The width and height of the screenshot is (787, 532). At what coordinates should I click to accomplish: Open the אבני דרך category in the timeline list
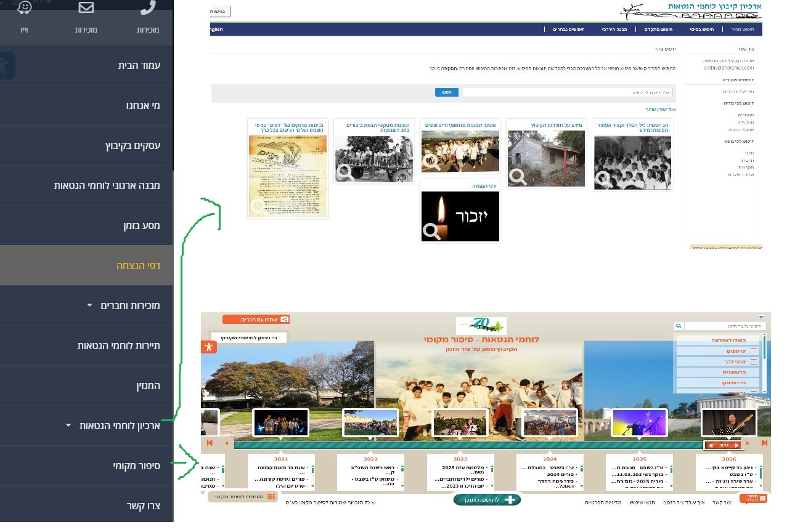tap(719, 361)
